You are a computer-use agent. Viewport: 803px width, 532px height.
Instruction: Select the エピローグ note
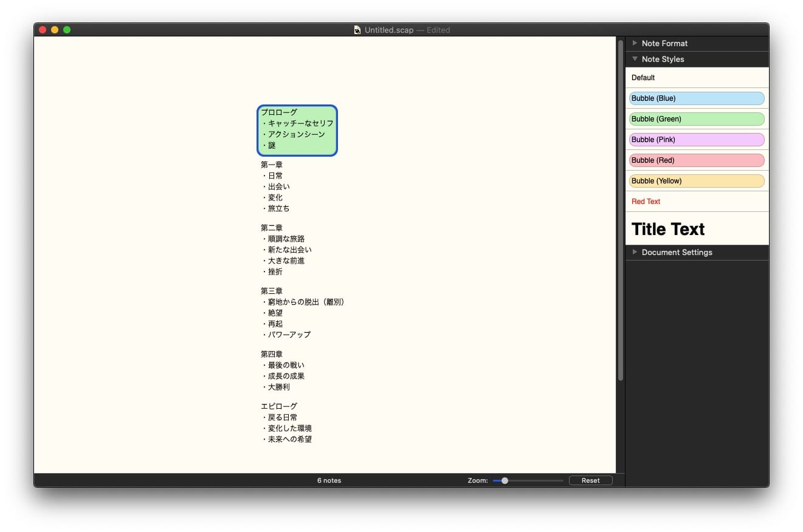[286, 423]
